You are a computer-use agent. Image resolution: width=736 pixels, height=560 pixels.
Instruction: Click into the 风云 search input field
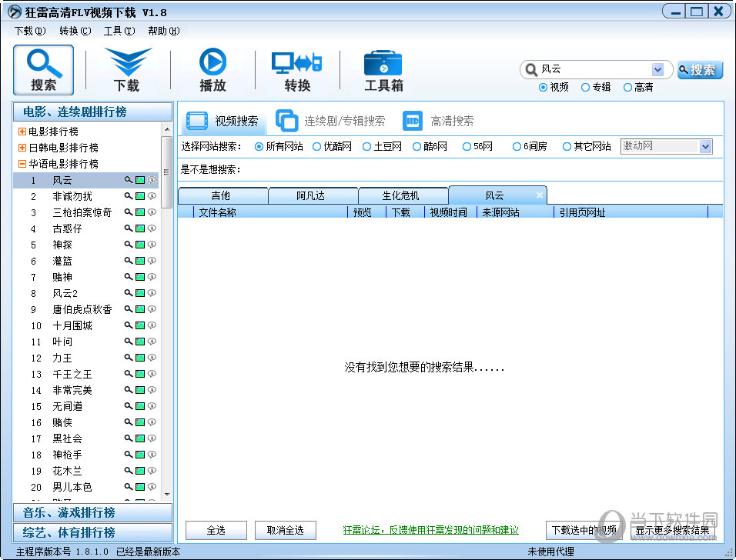(x=594, y=69)
